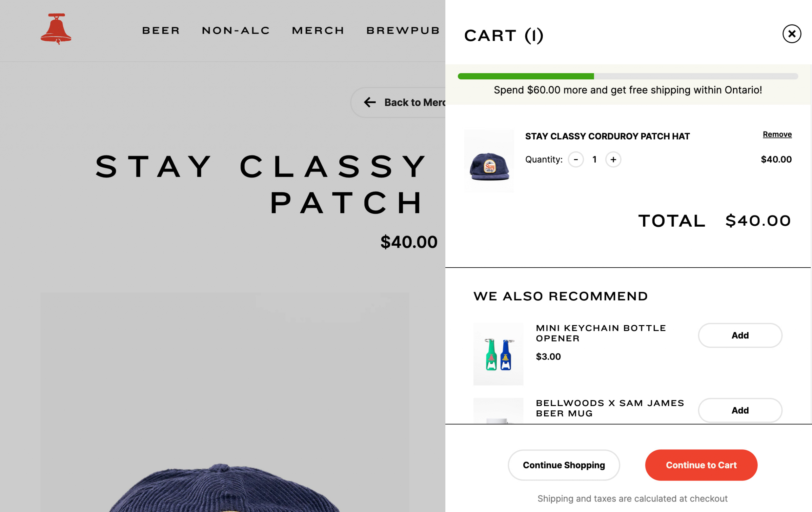Open the hat thumbnail in cart
This screenshot has width=812, height=512.
(x=489, y=161)
